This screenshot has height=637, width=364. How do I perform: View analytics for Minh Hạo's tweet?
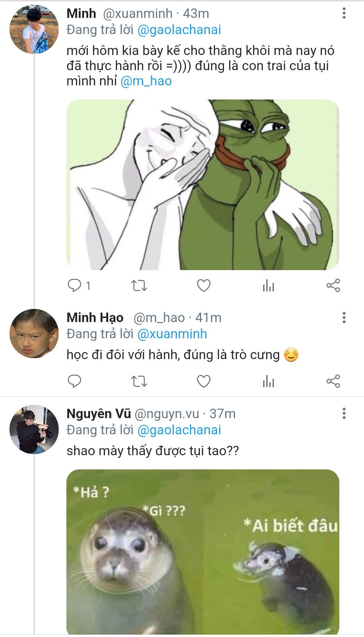(268, 382)
